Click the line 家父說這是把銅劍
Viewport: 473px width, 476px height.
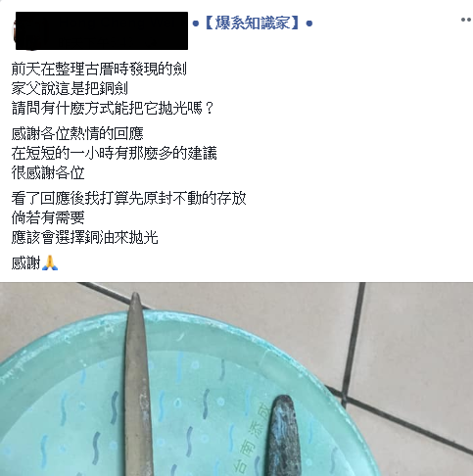point(70,88)
